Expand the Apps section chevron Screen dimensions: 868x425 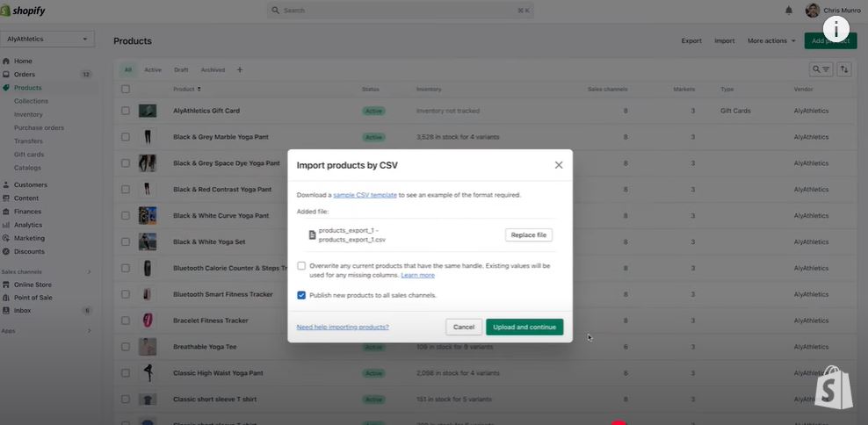[x=89, y=331]
